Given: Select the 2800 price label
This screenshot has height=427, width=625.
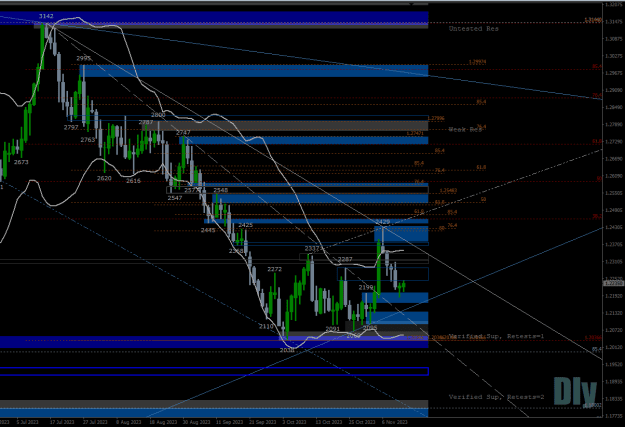Looking at the screenshot, I should pyautogui.click(x=158, y=114).
